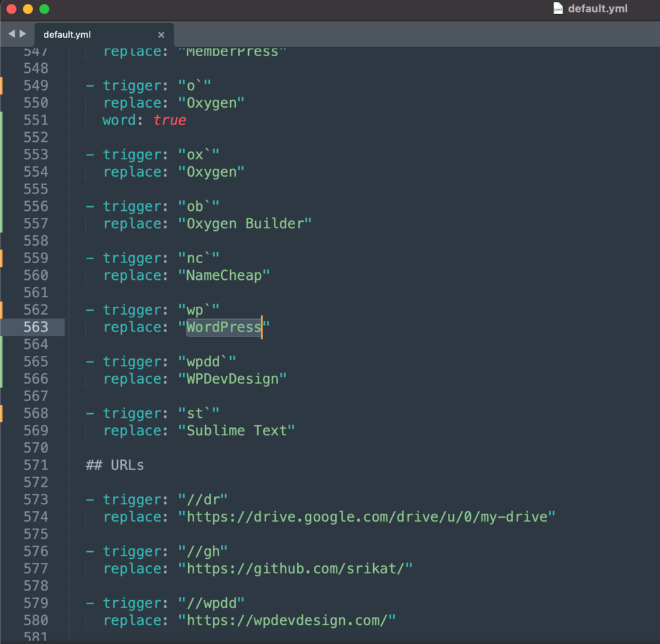Click the "## URLs" comment heading
Image resolution: width=660 pixels, height=644 pixels.
115,465
